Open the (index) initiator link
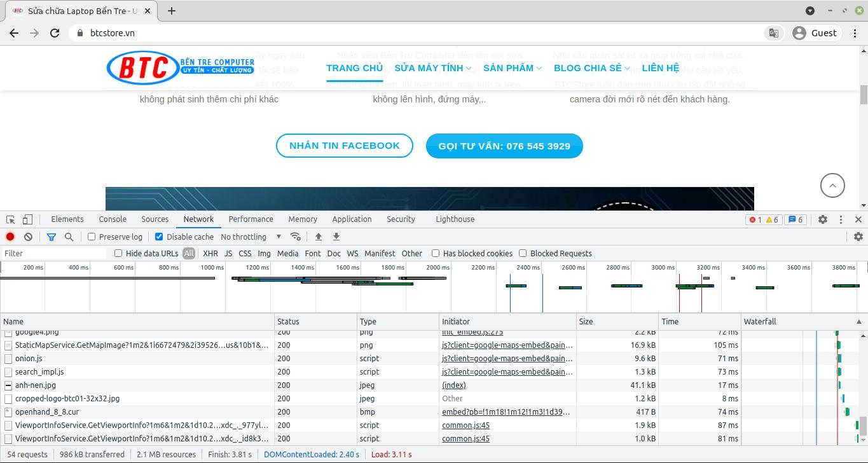The width and height of the screenshot is (868, 463). click(454, 385)
